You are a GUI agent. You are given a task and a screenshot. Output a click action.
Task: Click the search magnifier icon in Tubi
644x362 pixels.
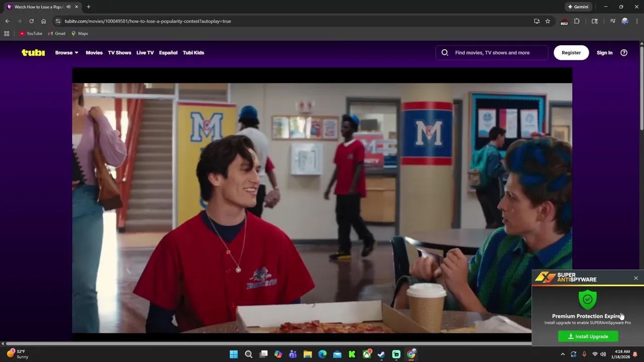[445, 52]
